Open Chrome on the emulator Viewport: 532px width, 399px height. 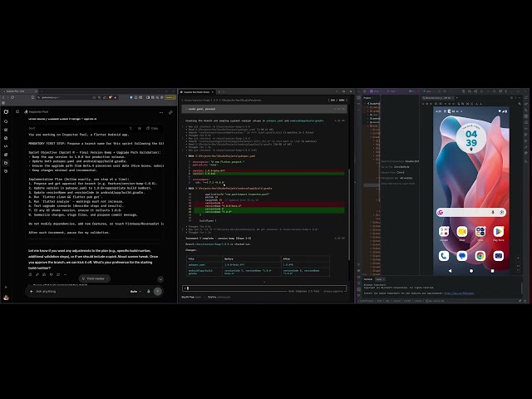point(480,256)
